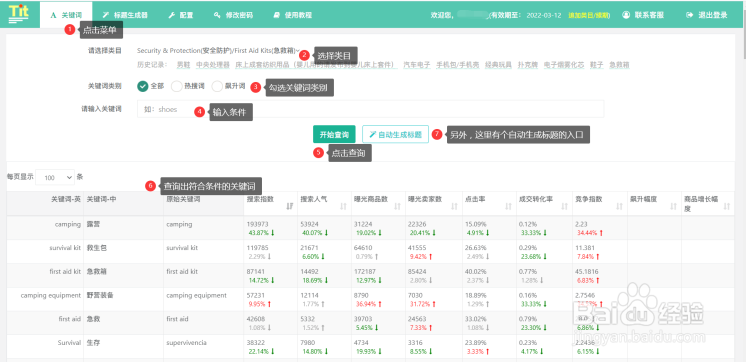Click search popularity value 14492
This screenshot has height=362, width=746.
(309, 272)
